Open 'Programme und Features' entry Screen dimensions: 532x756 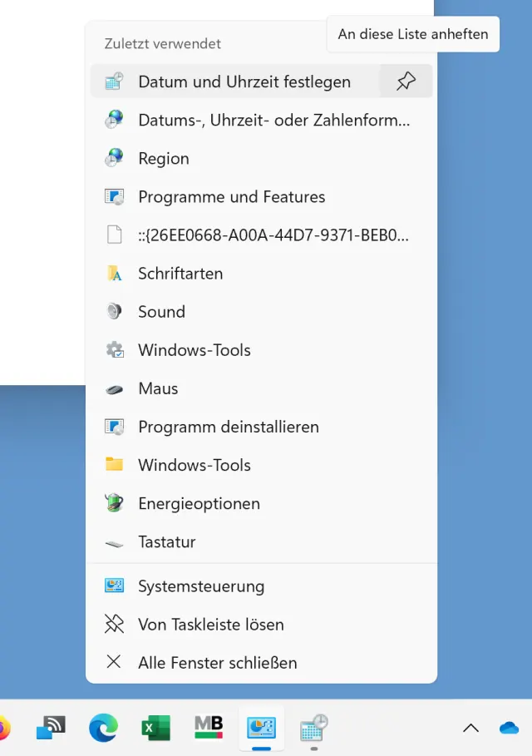(x=231, y=197)
